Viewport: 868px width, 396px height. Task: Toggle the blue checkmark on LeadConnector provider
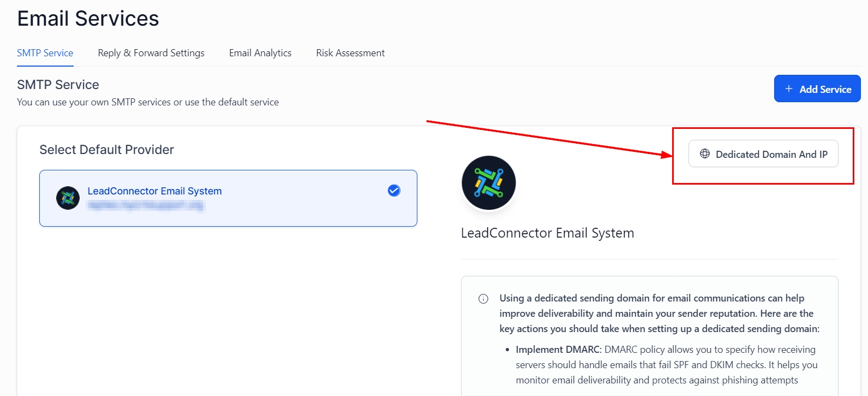[x=394, y=191]
